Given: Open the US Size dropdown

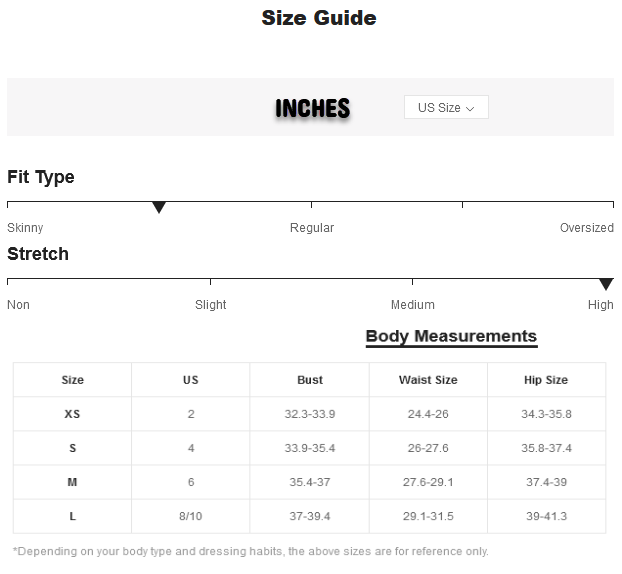Looking at the screenshot, I should coord(446,108).
